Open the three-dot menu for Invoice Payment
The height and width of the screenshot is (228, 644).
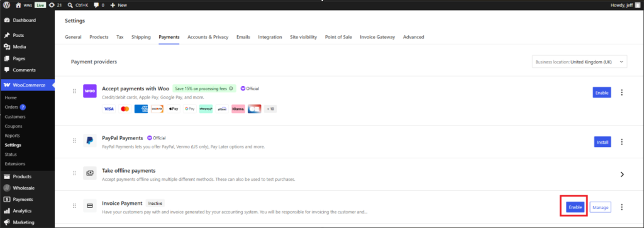tap(622, 207)
